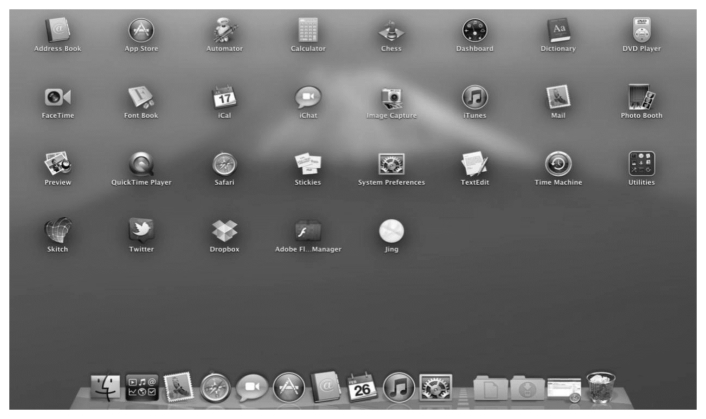
Task: Launch the Calculator app
Action: tap(308, 30)
